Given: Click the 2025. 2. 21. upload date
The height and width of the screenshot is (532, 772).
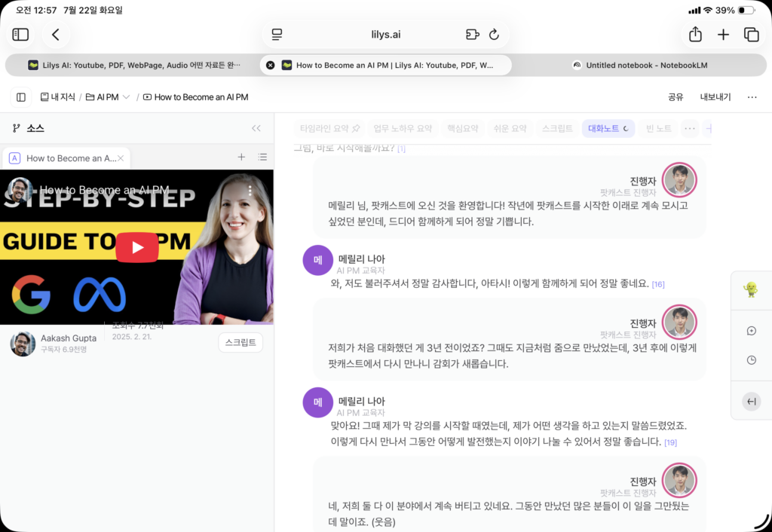Looking at the screenshot, I should point(132,337).
